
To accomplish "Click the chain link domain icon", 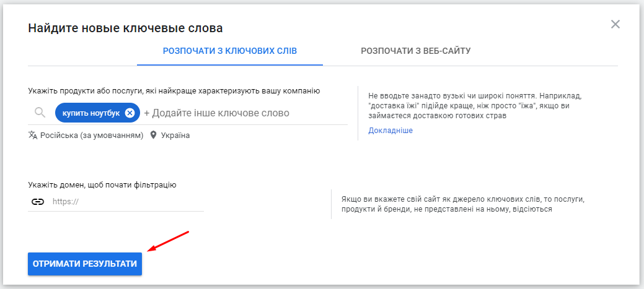I will click(x=38, y=202).
